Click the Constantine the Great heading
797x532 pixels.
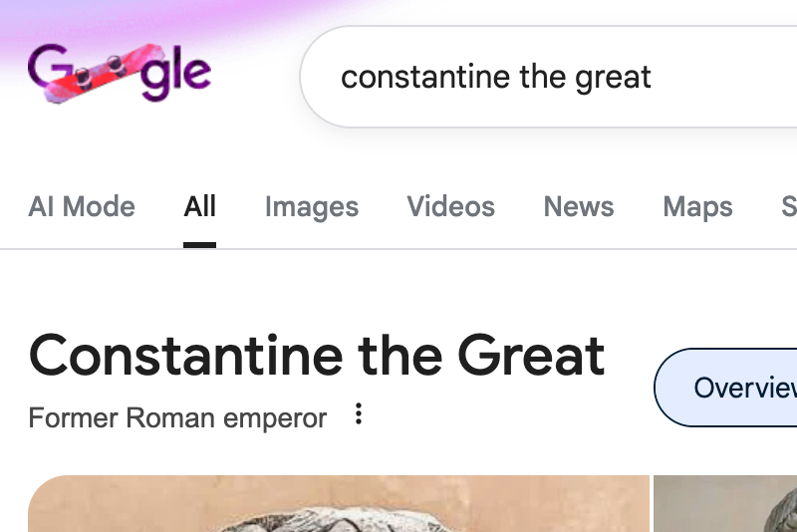click(x=317, y=356)
